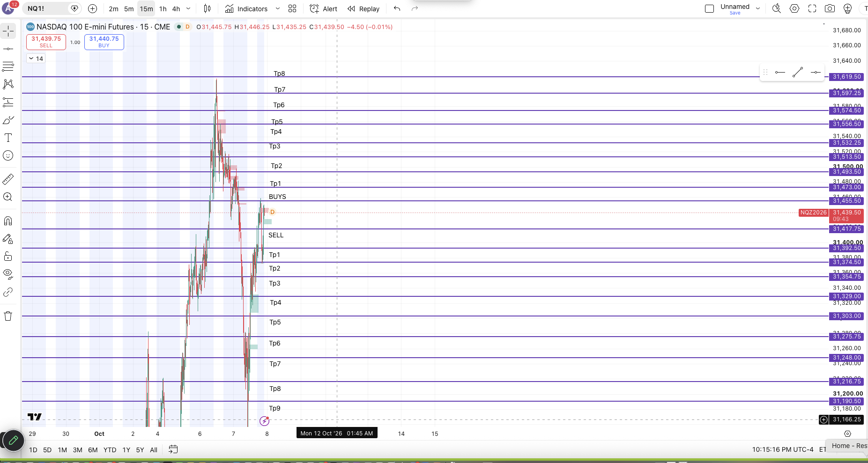Open the emoji and icons tool
Image resolution: width=868 pixels, height=463 pixels.
click(x=8, y=155)
